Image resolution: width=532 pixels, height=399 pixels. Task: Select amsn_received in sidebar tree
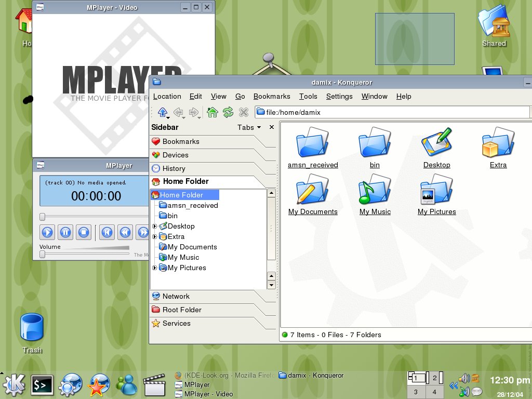click(189, 206)
